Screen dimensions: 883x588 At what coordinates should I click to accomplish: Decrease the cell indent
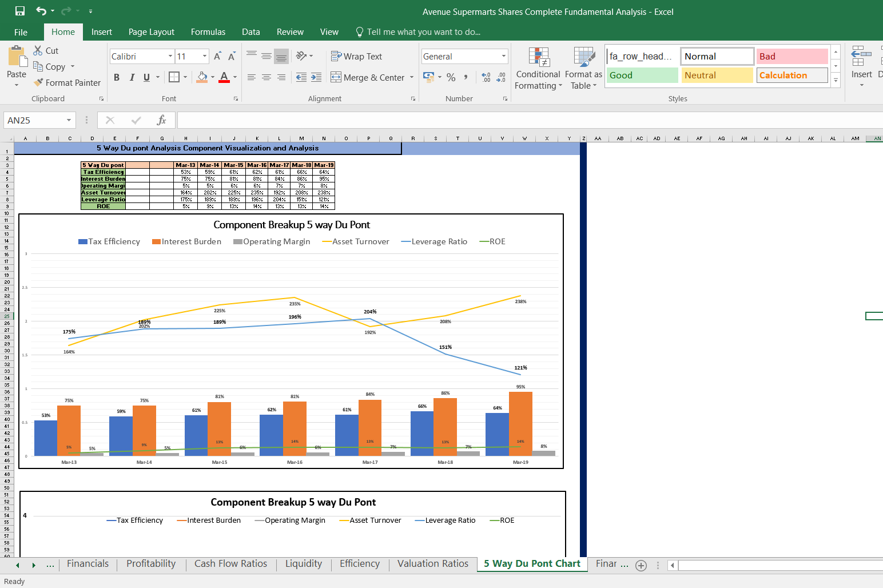point(301,77)
